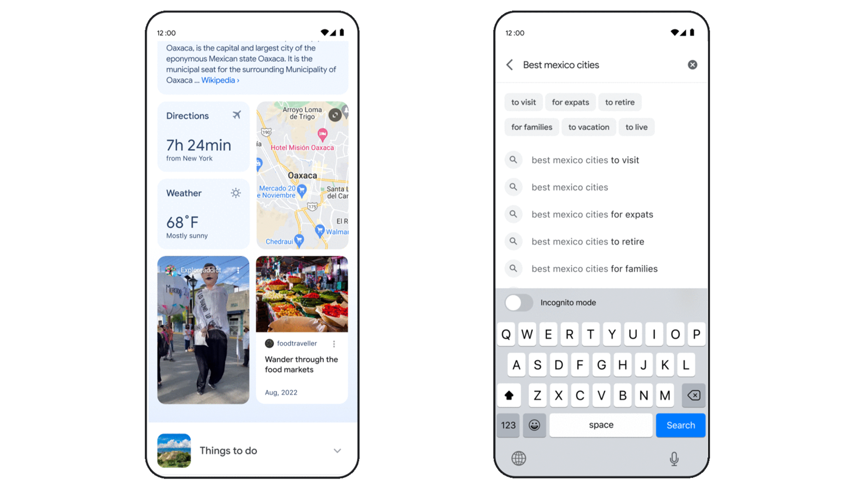This screenshot has width=868, height=488.
Task: Tap the flight/directions icon
Action: click(236, 116)
